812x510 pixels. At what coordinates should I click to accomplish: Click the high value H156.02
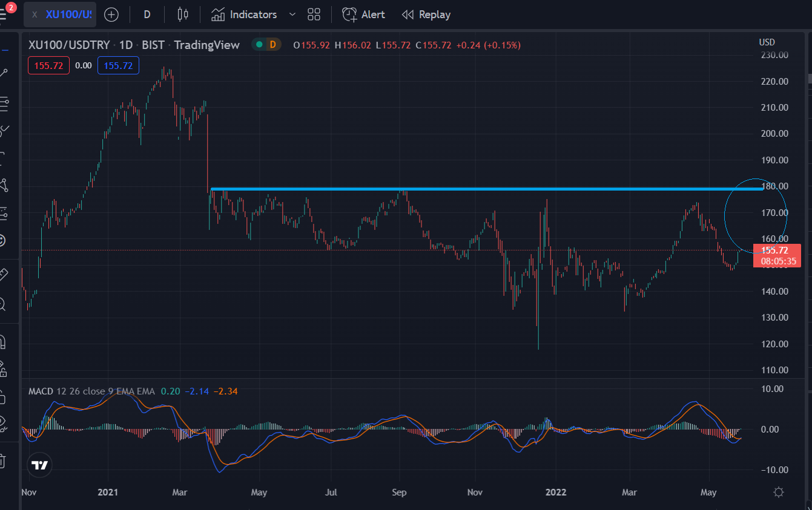pos(352,45)
